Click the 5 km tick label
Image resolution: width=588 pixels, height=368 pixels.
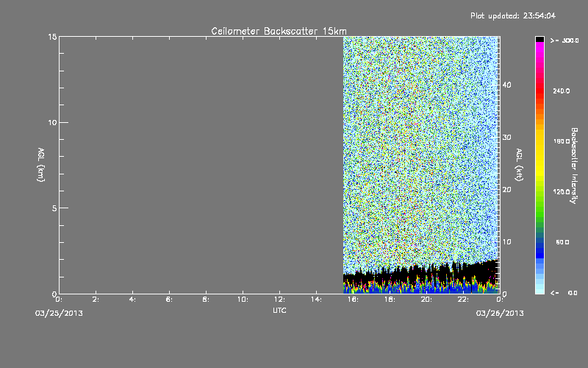tap(54, 208)
